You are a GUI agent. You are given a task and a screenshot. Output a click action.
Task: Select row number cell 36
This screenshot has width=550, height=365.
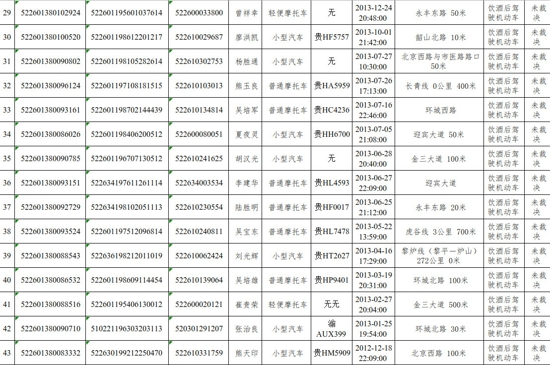click(7, 183)
